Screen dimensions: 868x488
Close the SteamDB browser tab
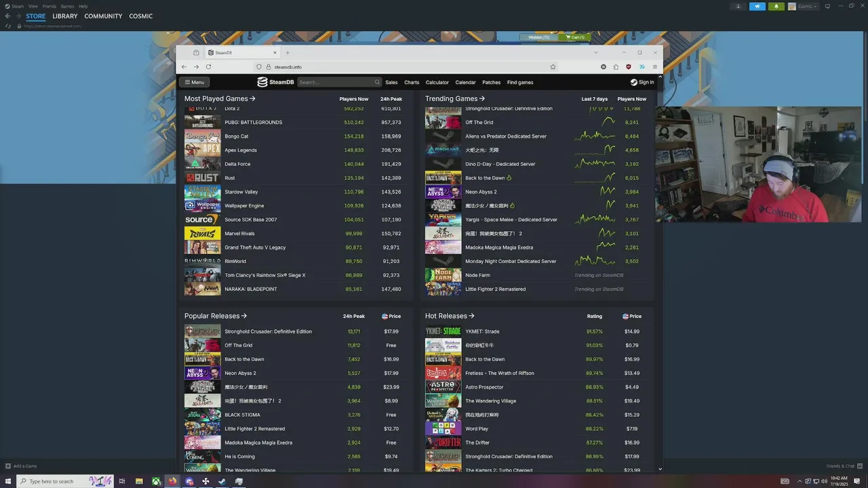(x=275, y=52)
